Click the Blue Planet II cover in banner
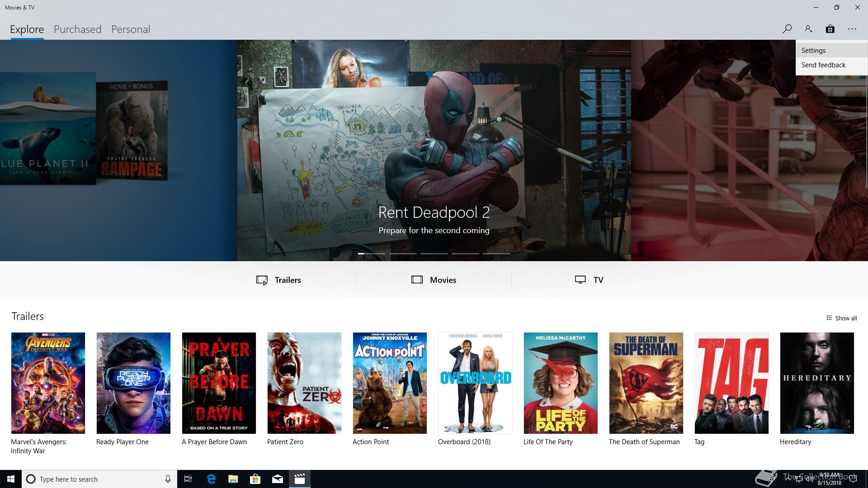This screenshot has width=868, height=488. point(48,129)
